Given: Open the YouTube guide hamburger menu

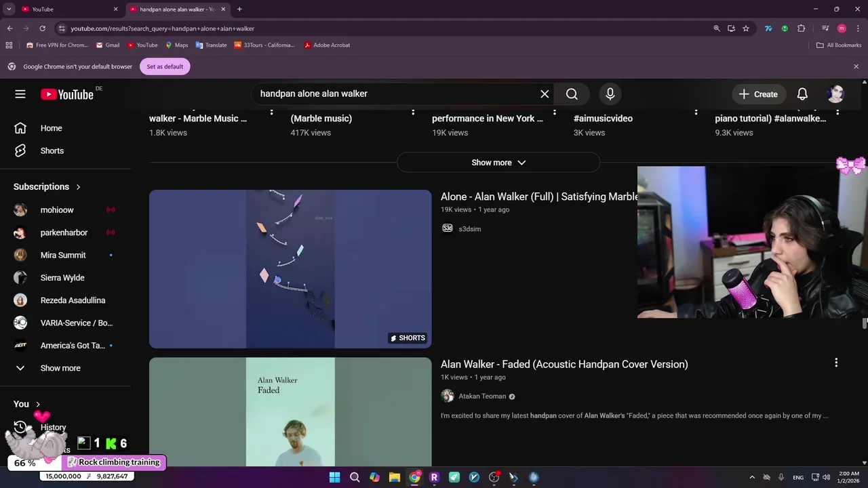Looking at the screenshot, I should [x=20, y=94].
